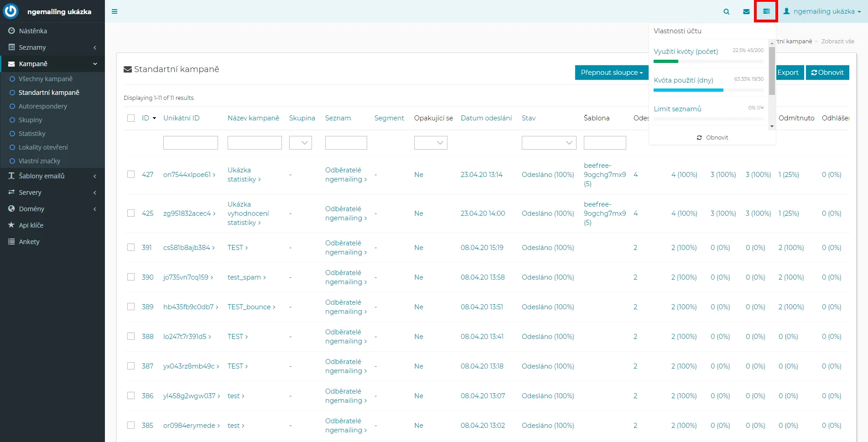Viewport: 868px width, 442px height.
Task: Click the Unikátní ID filter input field
Action: (190, 143)
